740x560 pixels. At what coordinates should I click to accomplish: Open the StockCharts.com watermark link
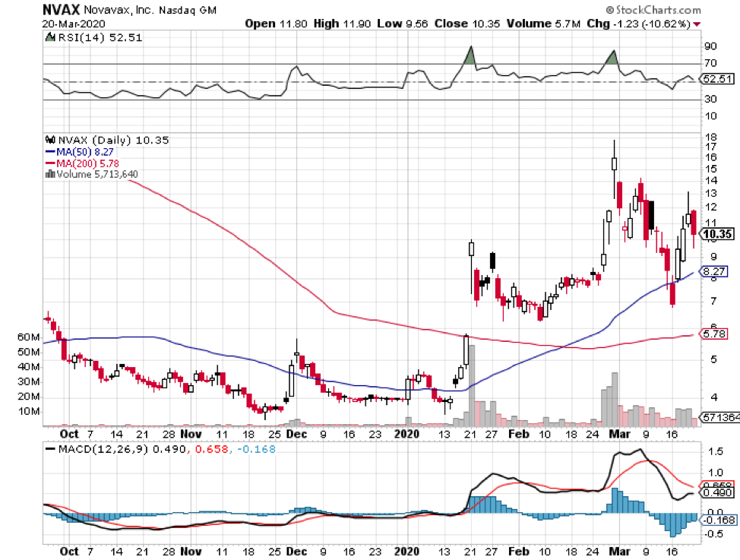coord(659,11)
